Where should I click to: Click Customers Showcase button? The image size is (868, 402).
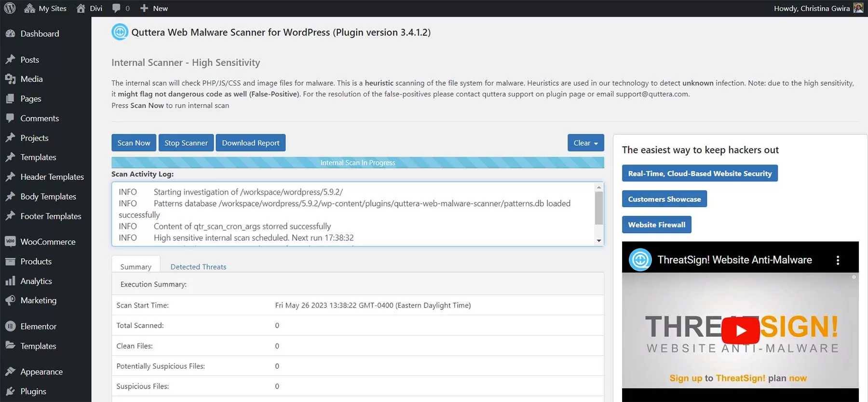[665, 199]
